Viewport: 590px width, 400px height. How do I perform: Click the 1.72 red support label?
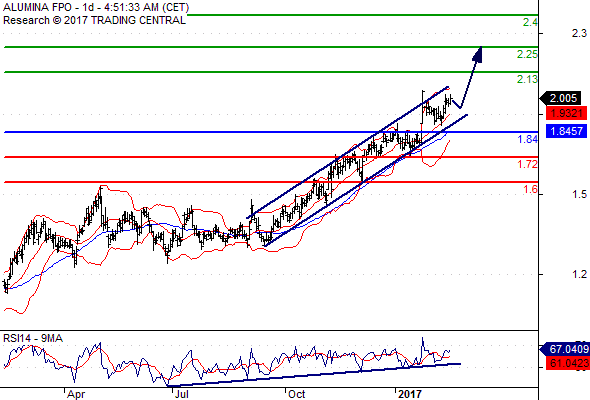coord(528,164)
